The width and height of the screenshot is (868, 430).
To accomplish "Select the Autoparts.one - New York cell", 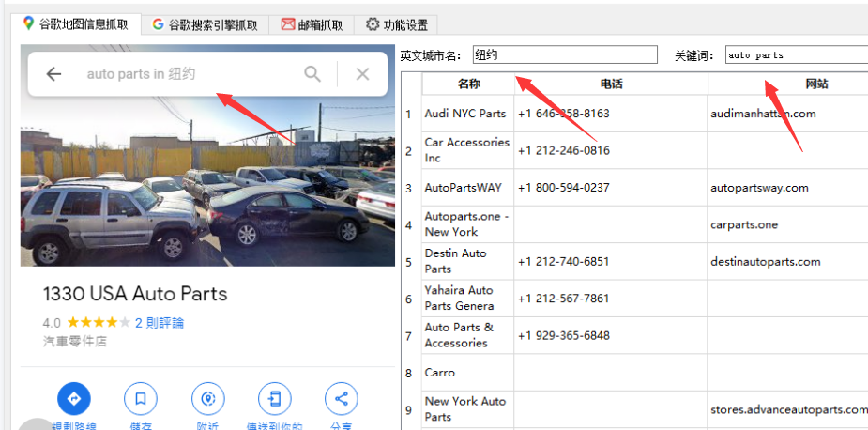I will tap(467, 224).
